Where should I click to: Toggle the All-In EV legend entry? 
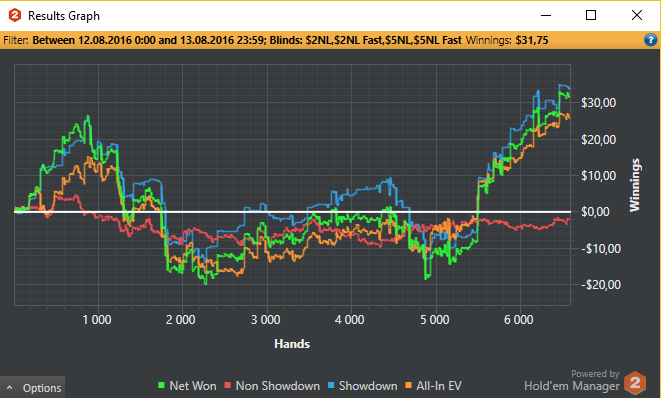pos(433,386)
